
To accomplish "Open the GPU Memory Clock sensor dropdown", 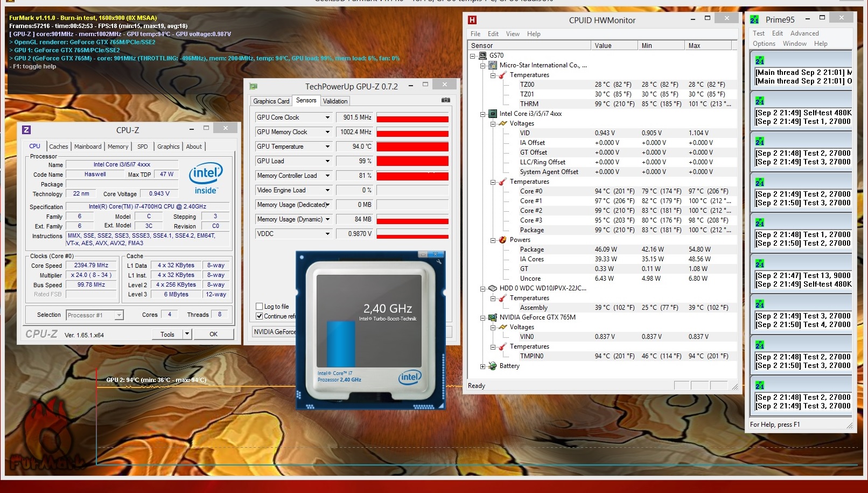I will click(327, 132).
